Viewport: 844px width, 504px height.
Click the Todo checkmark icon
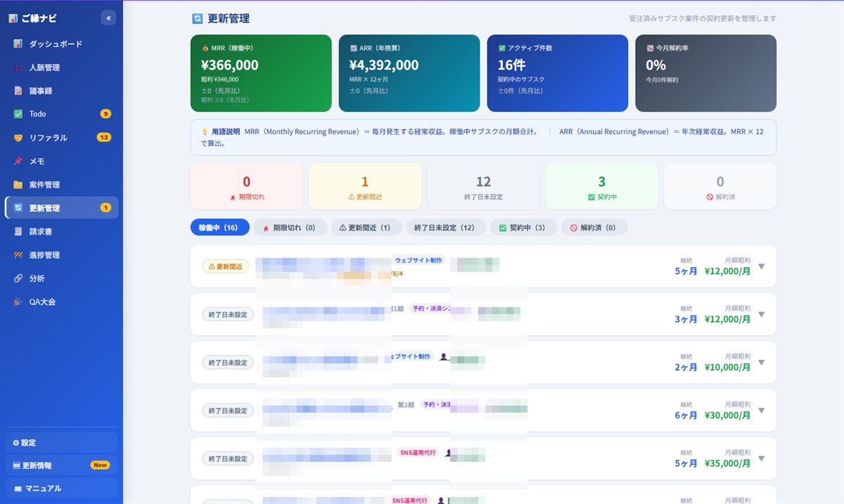tap(18, 114)
